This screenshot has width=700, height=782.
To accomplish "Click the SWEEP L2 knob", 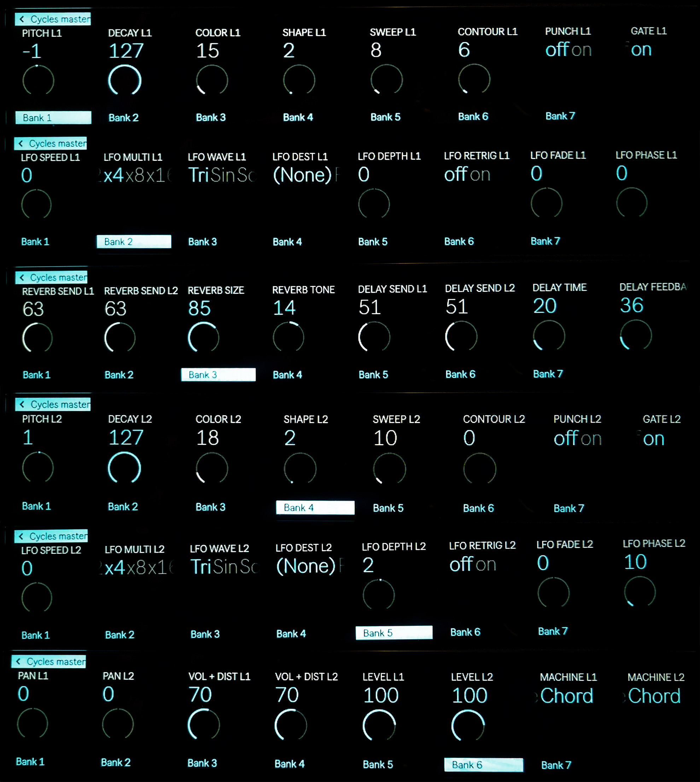I will [389, 469].
